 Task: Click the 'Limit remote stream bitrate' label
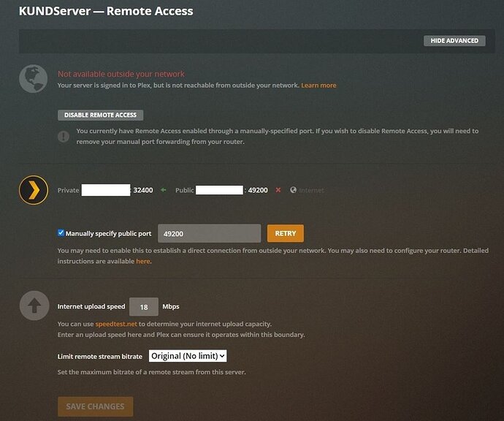(x=99, y=357)
